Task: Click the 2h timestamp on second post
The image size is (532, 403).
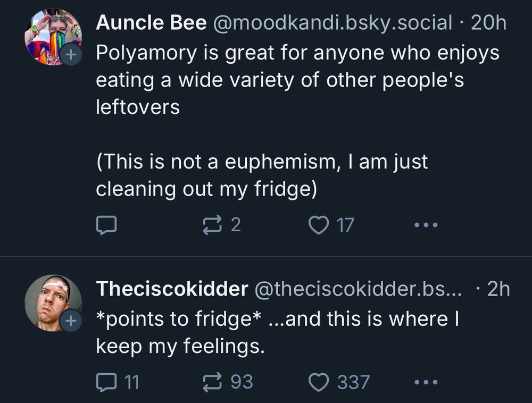Action: [498, 289]
